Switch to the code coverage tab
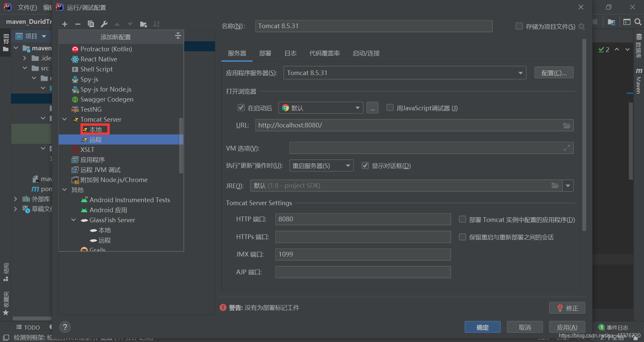644x342 pixels. [325, 53]
